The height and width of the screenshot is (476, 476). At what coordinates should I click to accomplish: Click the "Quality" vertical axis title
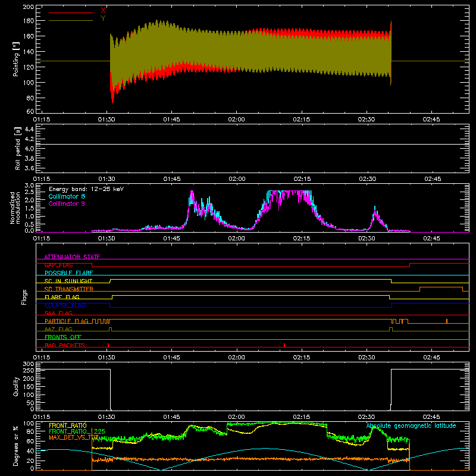point(16,386)
